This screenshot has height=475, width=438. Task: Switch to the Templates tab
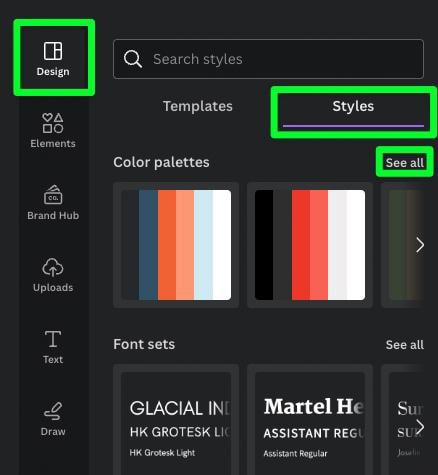pyautogui.click(x=198, y=106)
